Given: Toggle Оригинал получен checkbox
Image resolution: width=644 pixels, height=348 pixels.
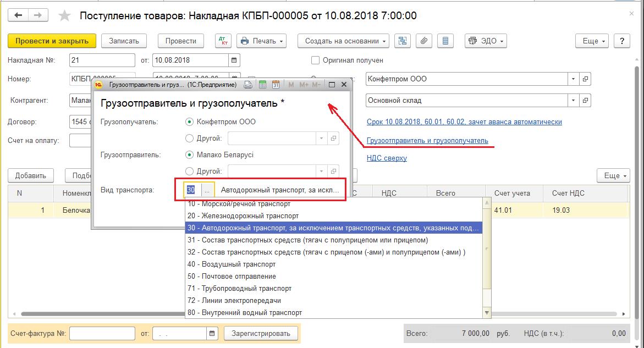Looking at the screenshot, I should click(x=316, y=60).
